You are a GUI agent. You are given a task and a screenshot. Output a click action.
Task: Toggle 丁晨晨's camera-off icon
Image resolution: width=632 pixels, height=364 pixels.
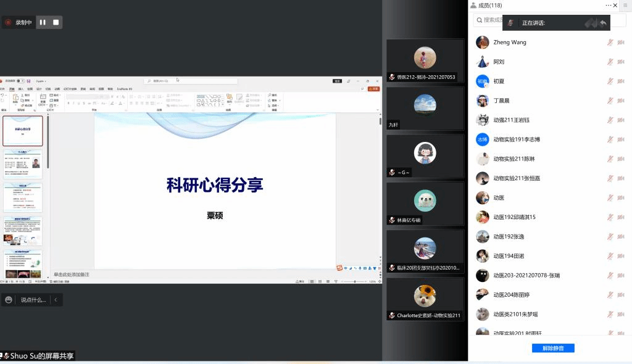pyautogui.click(x=620, y=101)
